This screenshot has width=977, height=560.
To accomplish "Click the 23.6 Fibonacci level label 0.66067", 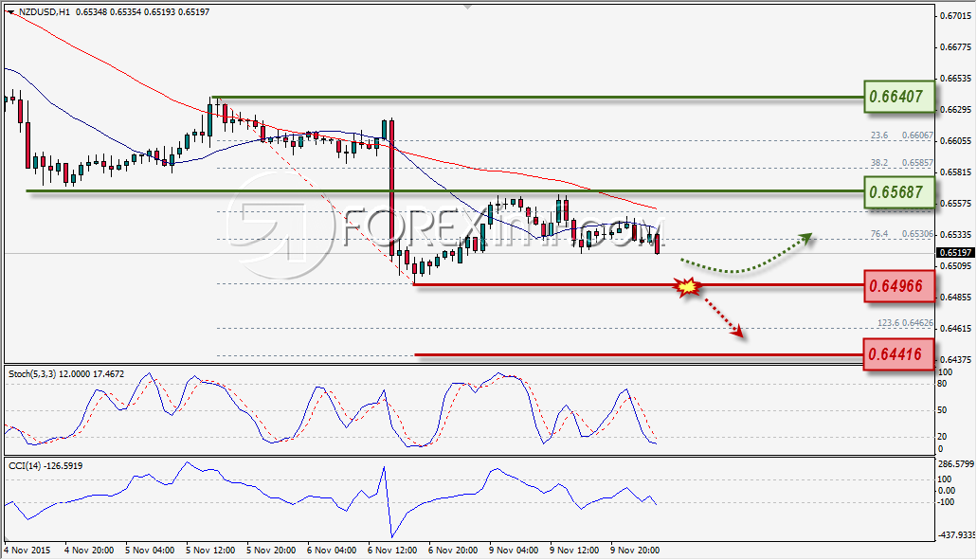I will pyautogui.click(x=901, y=135).
